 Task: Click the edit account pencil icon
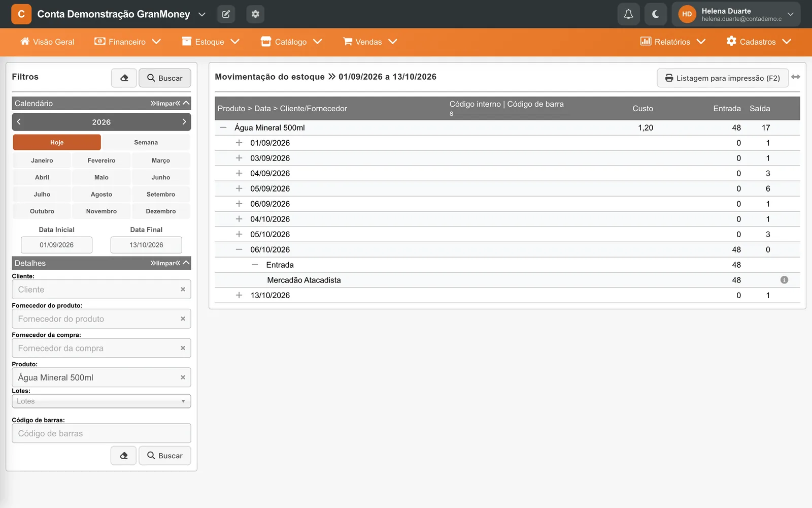226,14
